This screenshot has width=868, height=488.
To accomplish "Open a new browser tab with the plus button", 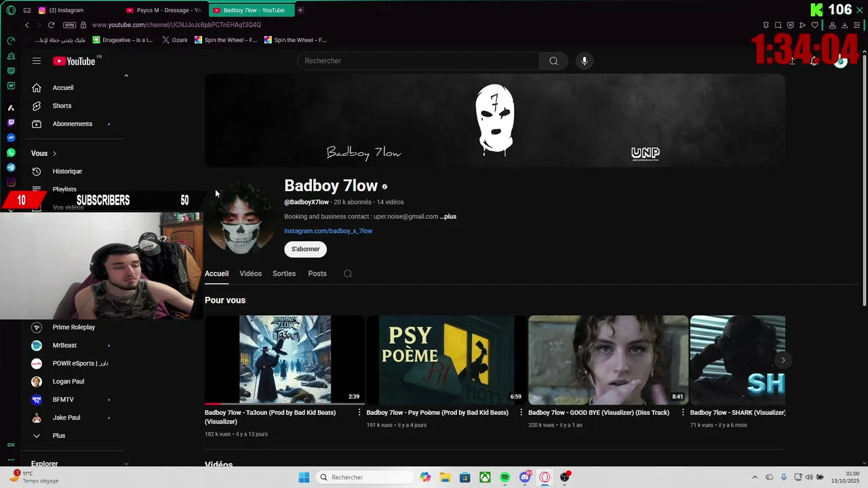I will tap(300, 10).
